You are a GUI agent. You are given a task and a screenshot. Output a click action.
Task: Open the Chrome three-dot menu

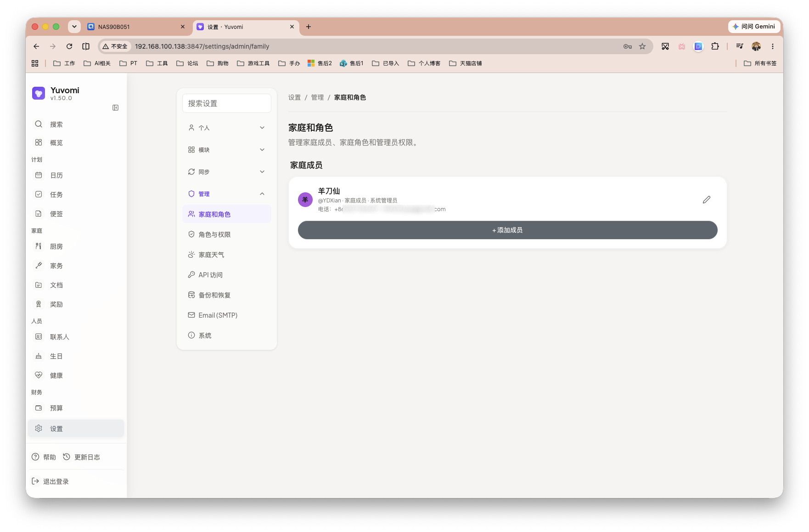773,46
